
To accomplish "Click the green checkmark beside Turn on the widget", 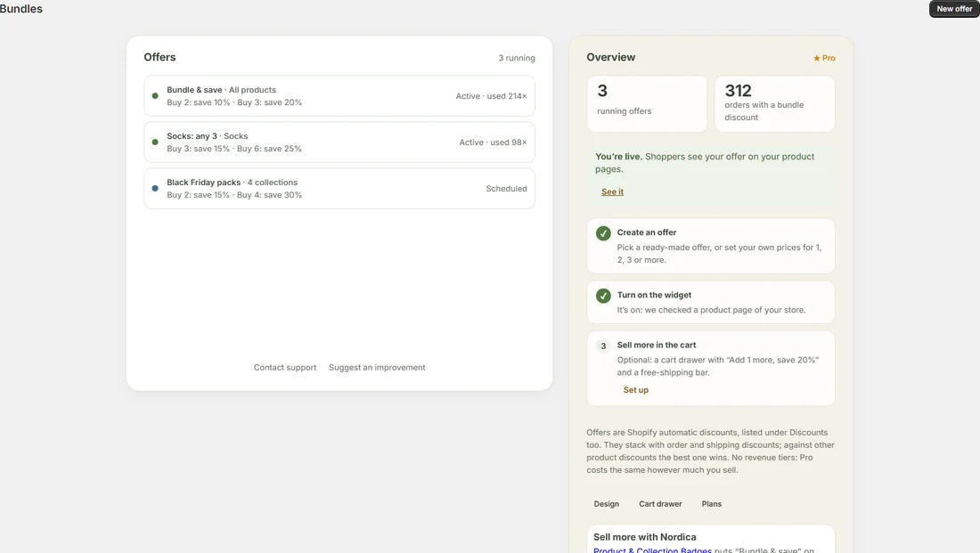I will [x=603, y=296].
